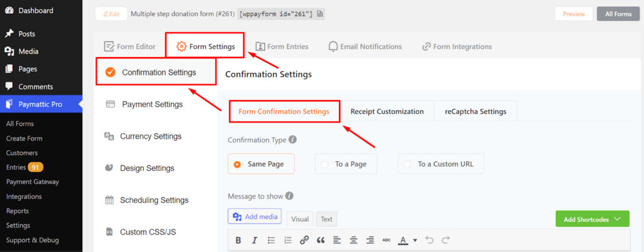Open the Form Integrations tab
Viewport: 644px width, 252px height.
[x=457, y=47]
